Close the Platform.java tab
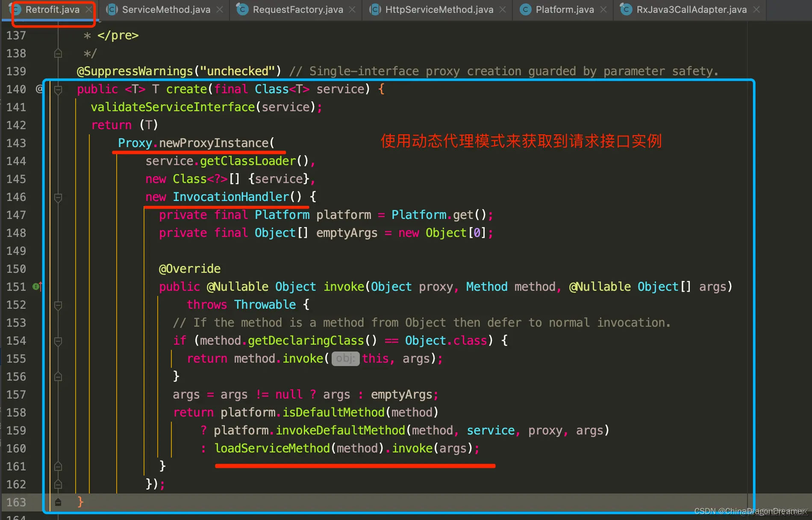Viewport: 812px width, 520px height. coord(603,9)
